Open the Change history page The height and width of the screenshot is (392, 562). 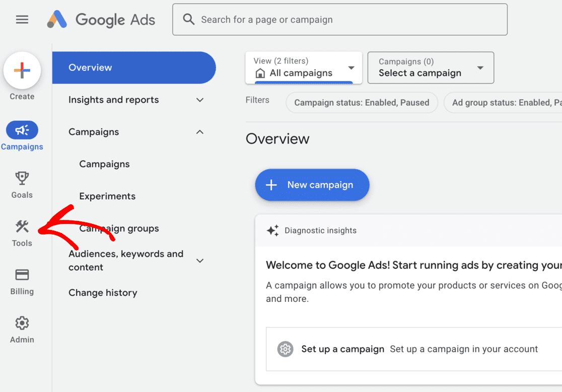pos(103,292)
